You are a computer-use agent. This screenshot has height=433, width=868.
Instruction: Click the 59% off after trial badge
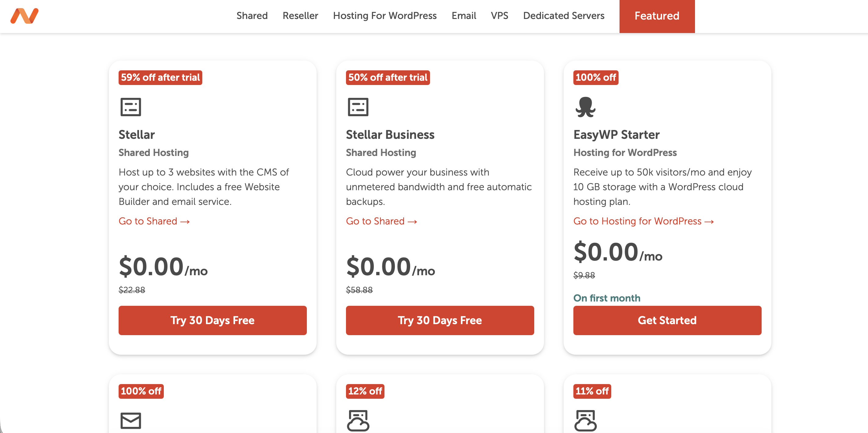click(x=160, y=78)
